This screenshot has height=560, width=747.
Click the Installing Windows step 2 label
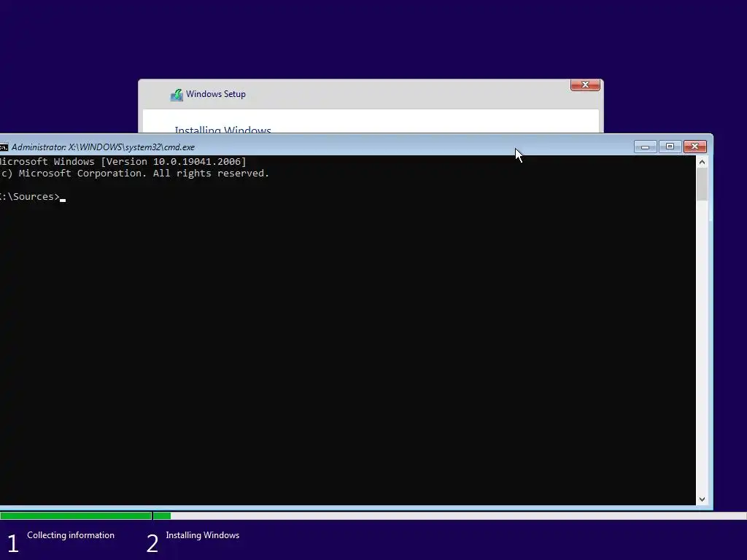pos(203,535)
